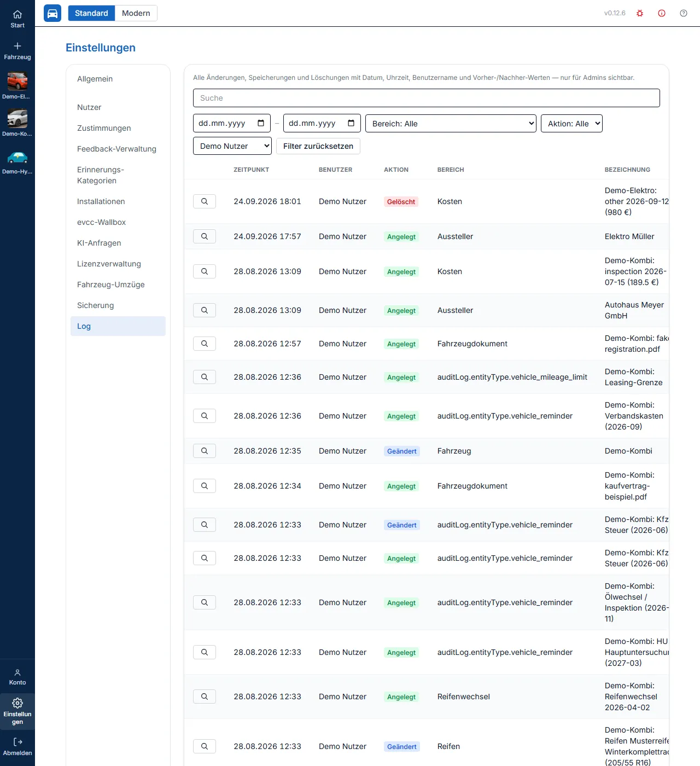The height and width of the screenshot is (766, 700).
Task: Open the help question mark icon
Action: [684, 13]
